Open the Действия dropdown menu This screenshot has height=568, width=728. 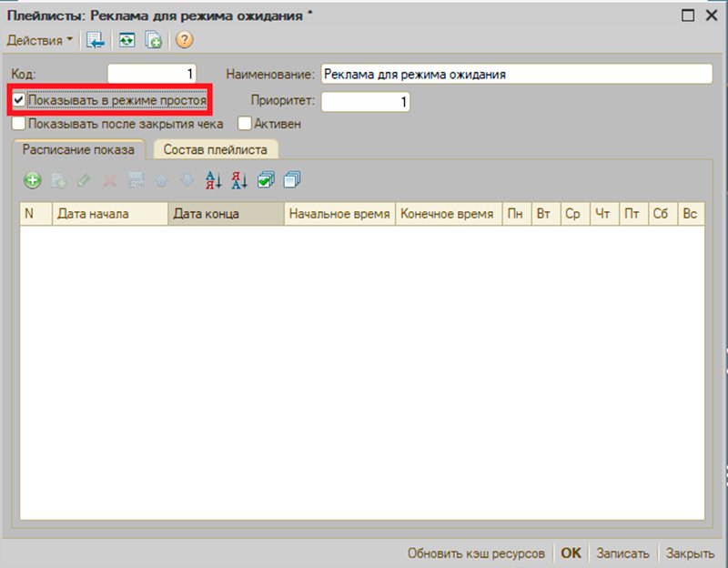[39, 40]
